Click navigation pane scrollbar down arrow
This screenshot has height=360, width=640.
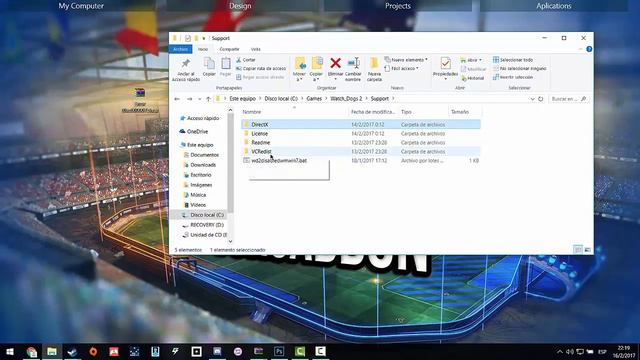pos(230,242)
